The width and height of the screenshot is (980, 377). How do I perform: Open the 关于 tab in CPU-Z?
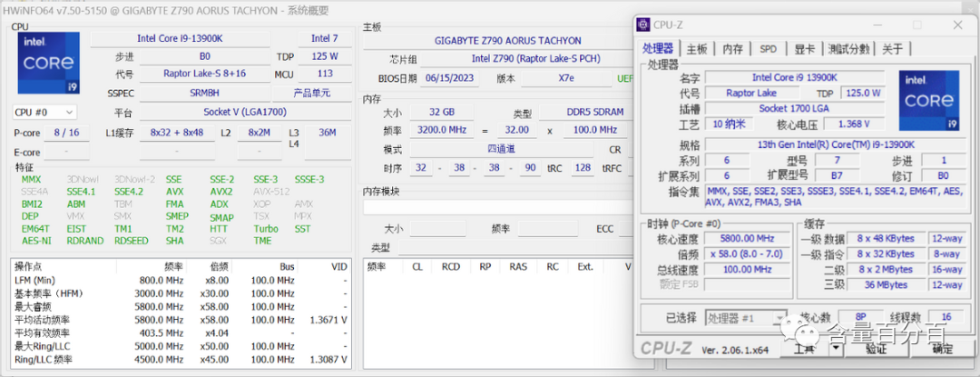pyautogui.click(x=893, y=49)
